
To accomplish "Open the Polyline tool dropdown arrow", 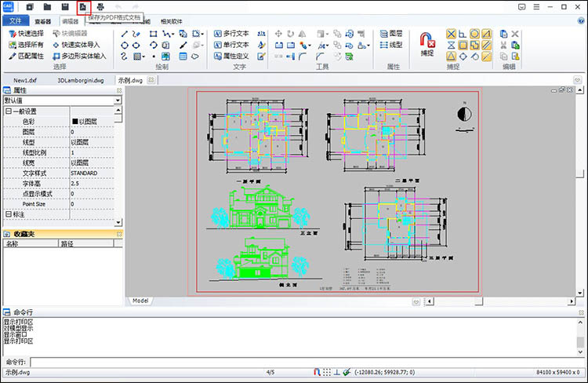I will pyautogui.click(x=173, y=35).
